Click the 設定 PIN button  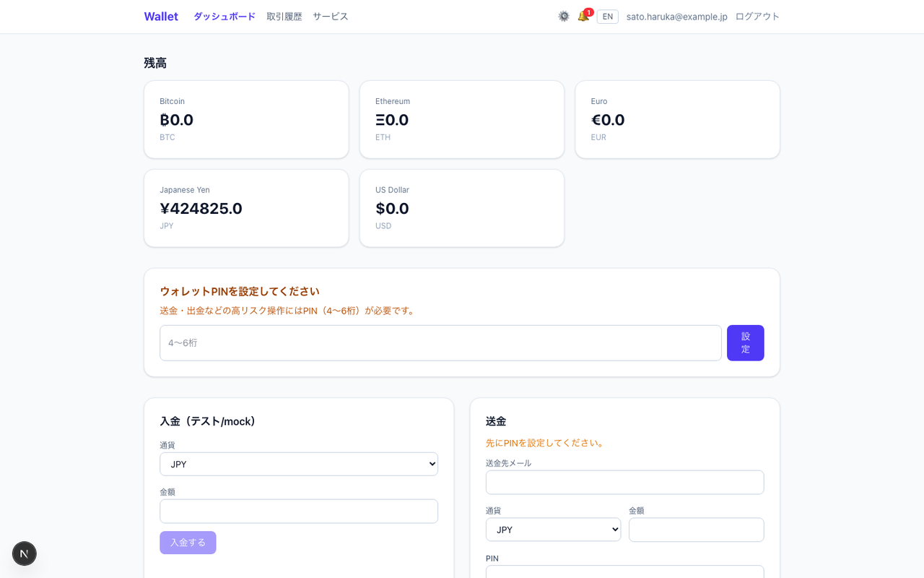(x=746, y=342)
